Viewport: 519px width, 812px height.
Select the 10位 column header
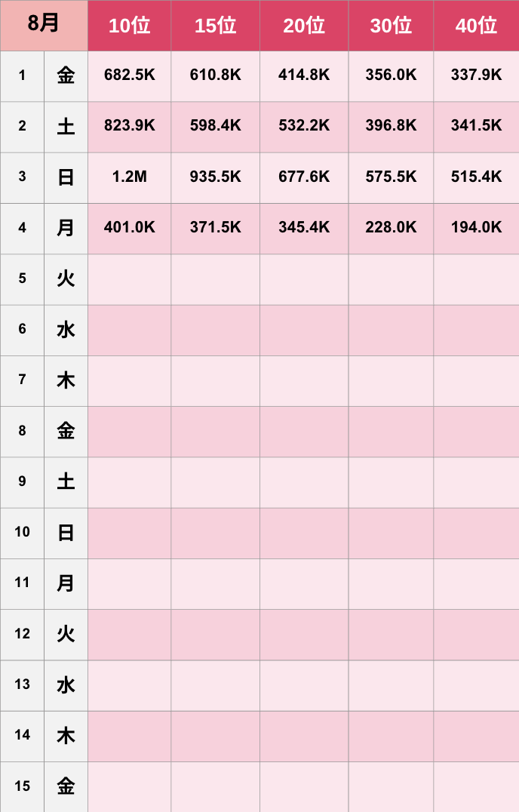pyautogui.click(x=129, y=26)
